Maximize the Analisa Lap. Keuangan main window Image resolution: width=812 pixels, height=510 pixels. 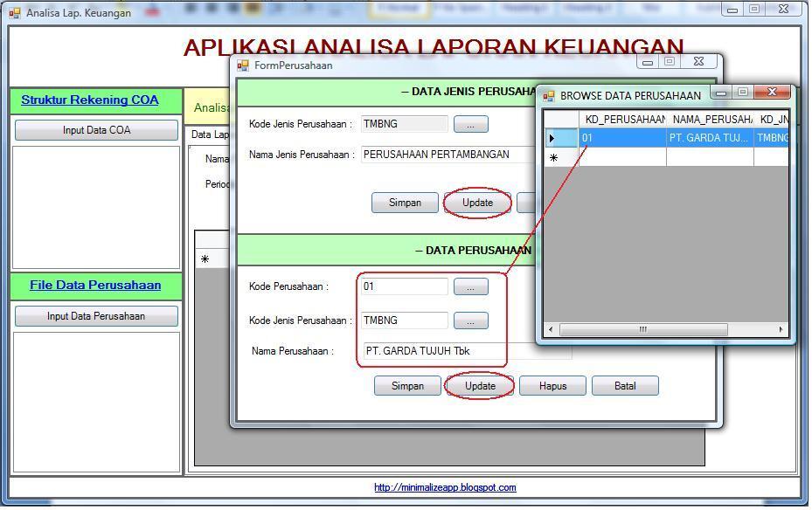[x=754, y=9]
